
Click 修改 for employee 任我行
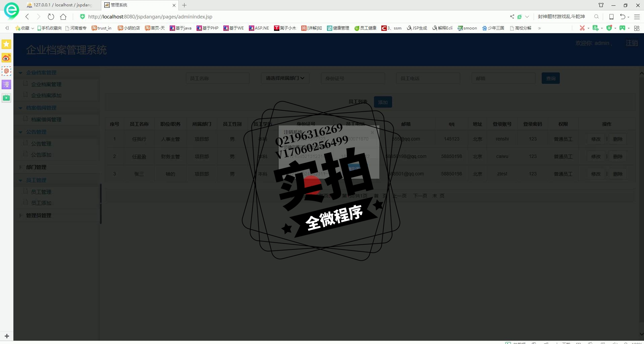coord(596,139)
